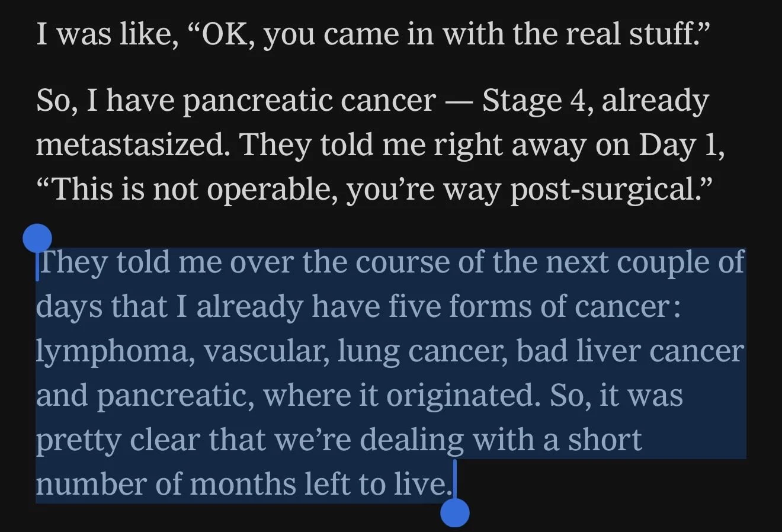
Task: Tap the bottom selection end handle
Action: [x=455, y=512]
